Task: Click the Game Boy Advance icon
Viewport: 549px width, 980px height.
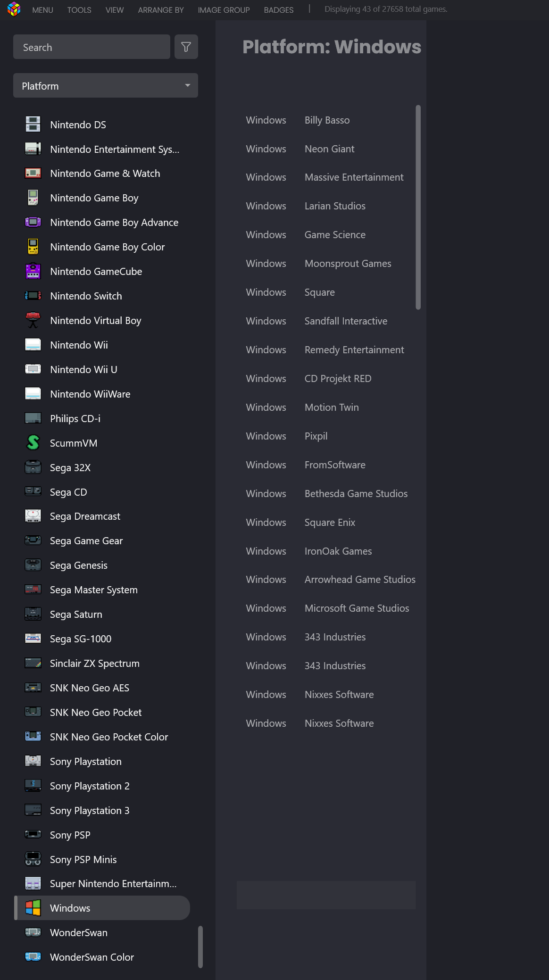Action: 33,223
